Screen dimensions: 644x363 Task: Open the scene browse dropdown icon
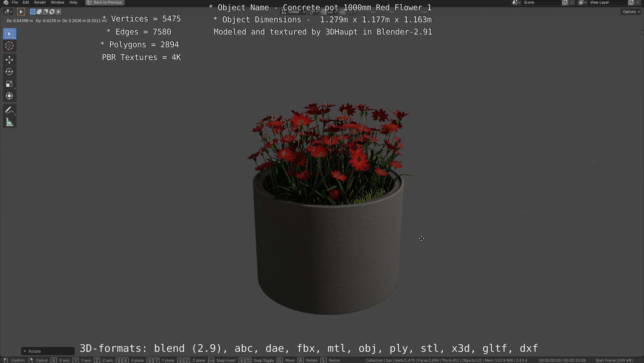[517, 3]
